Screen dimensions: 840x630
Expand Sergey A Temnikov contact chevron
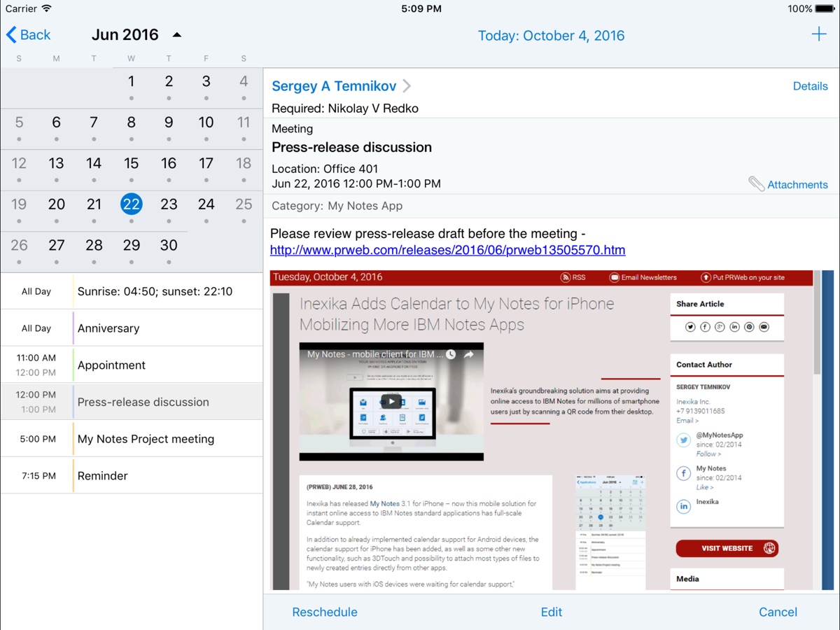407,86
